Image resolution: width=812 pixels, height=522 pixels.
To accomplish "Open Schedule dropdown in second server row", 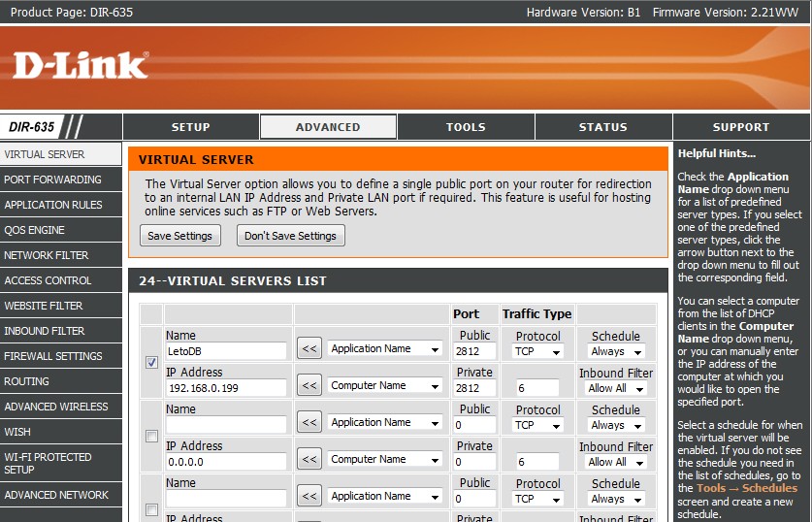I will coord(616,425).
